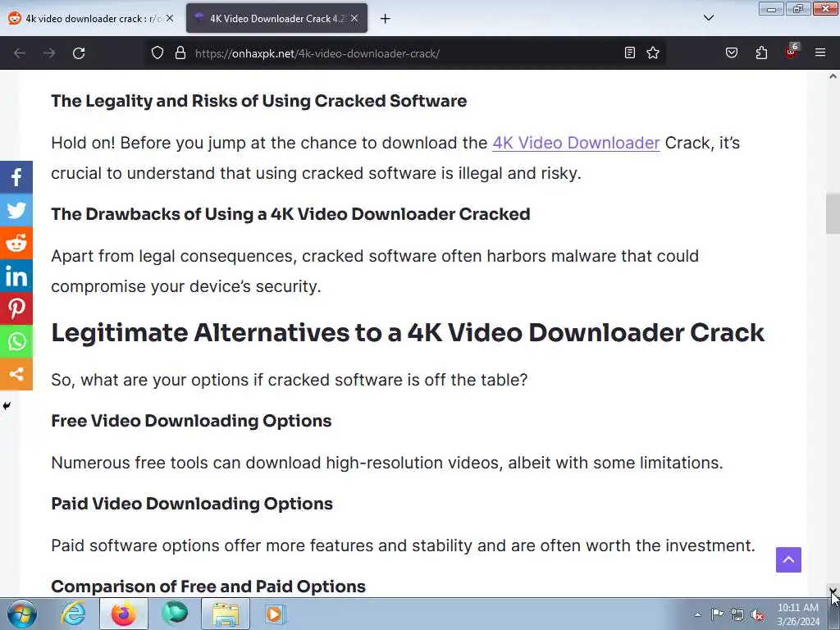List all tabs dropdown arrow
Viewport: 840px width, 630px height.
pyautogui.click(x=709, y=18)
